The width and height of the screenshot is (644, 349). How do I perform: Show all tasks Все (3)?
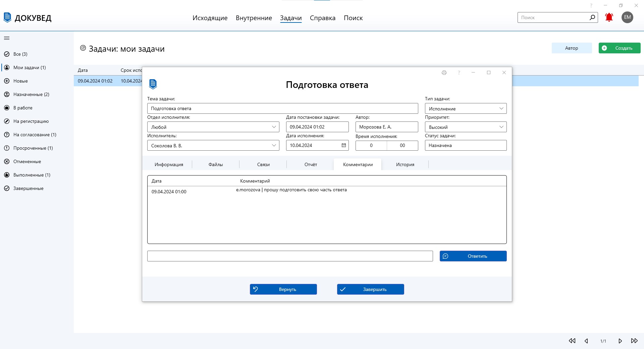tap(37, 54)
